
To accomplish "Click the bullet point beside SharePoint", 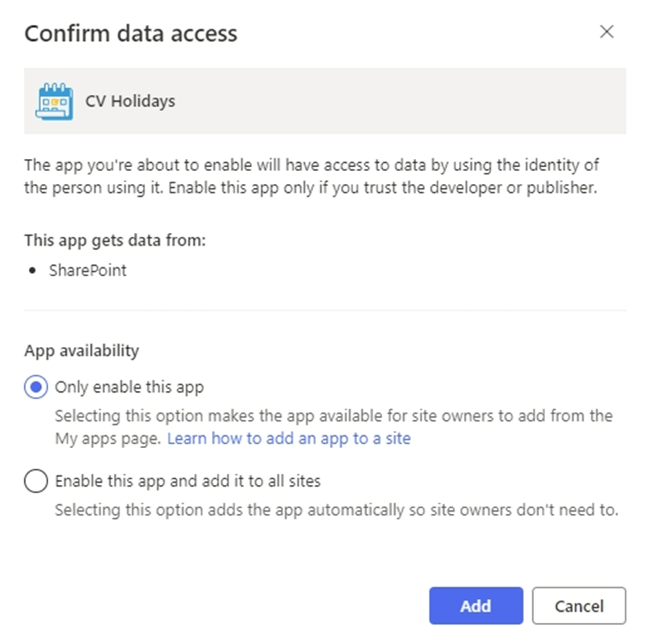I will tap(32, 271).
